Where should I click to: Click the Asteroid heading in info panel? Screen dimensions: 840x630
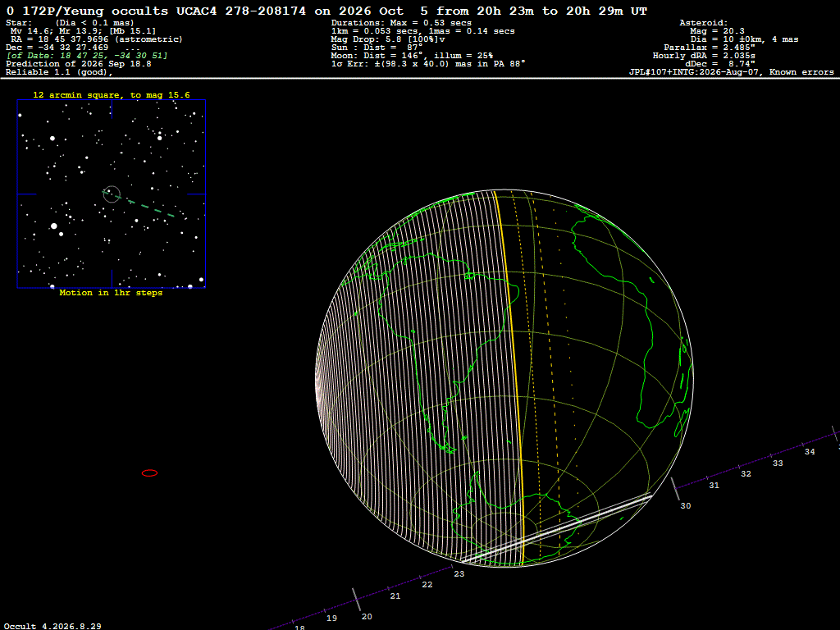point(703,22)
